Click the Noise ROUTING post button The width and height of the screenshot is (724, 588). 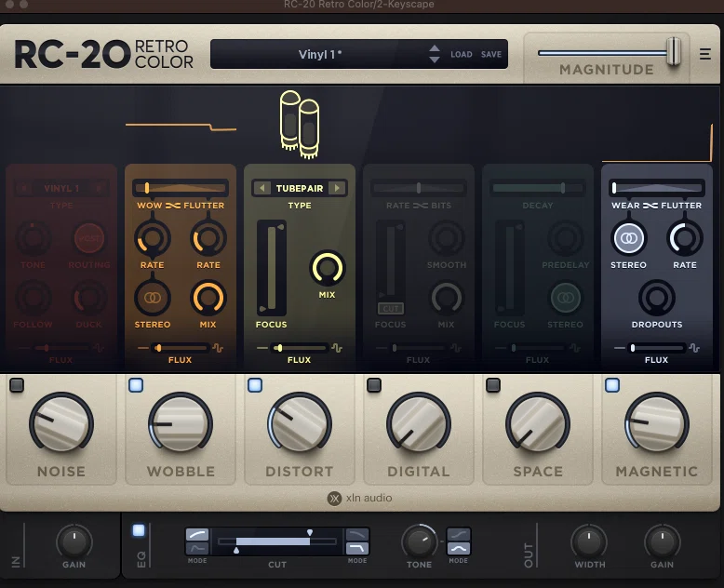[89, 238]
